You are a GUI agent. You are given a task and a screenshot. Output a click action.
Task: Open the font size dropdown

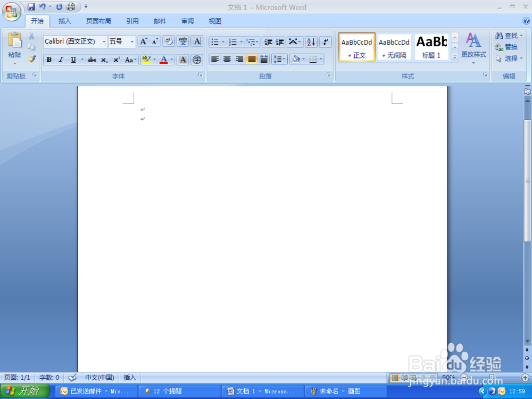[131, 41]
